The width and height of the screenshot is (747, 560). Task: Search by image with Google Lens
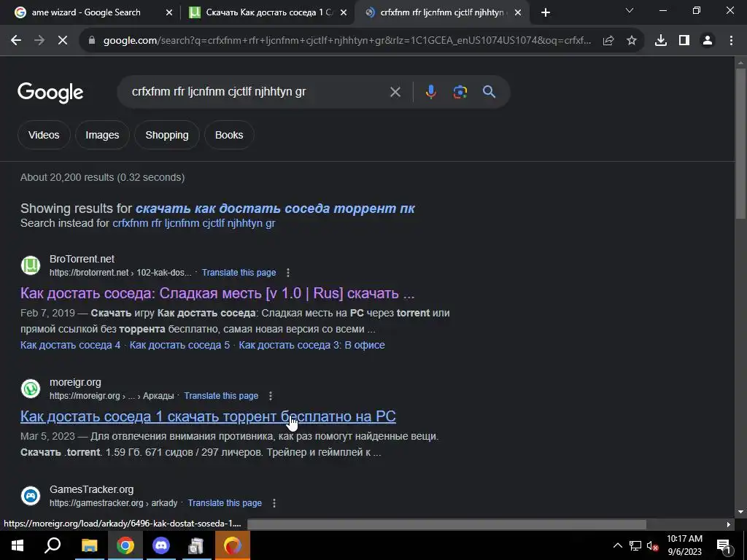(460, 91)
